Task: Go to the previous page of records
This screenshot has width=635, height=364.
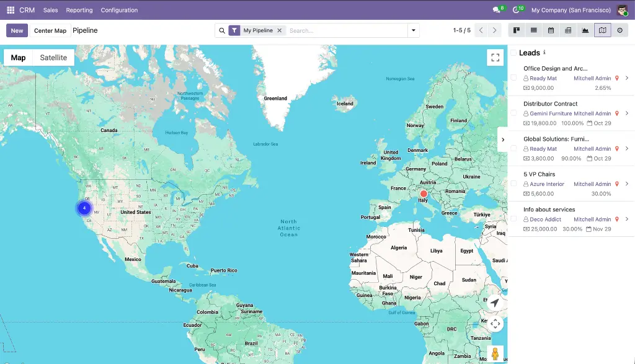Action: [481, 30]
